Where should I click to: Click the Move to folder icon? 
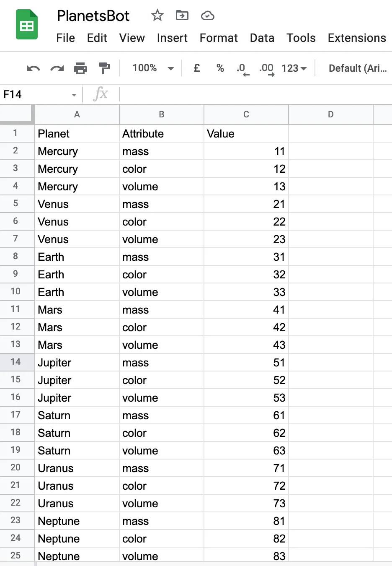click(x=182, y=16)
